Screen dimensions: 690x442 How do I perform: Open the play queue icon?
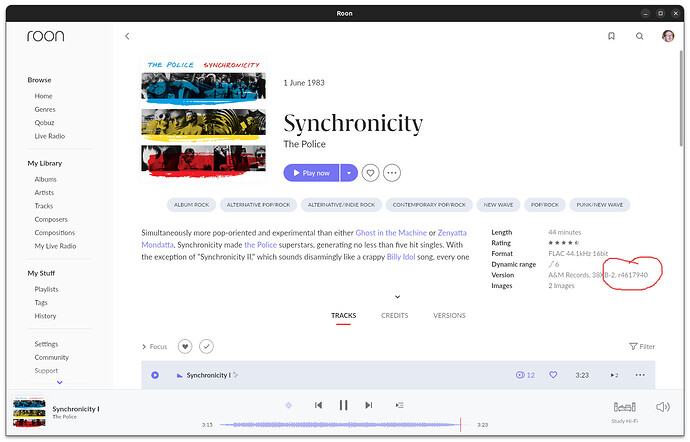tap(399, 405)
